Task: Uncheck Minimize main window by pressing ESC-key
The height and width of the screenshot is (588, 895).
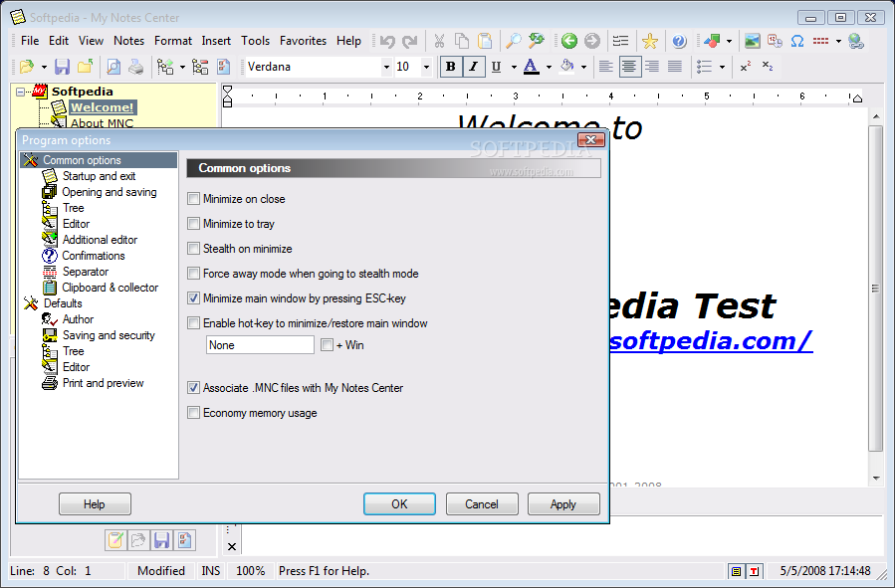Action: [193, 298]
